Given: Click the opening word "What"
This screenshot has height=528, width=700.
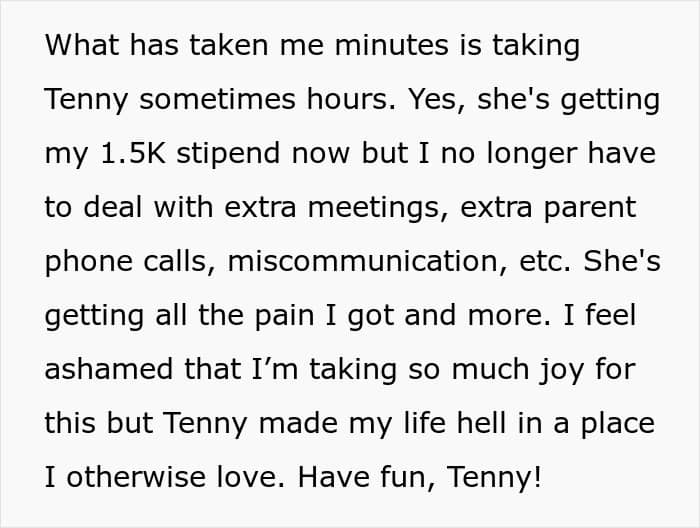Looking at the screenshot, I should pyautogui.click(x=81, y=45).
